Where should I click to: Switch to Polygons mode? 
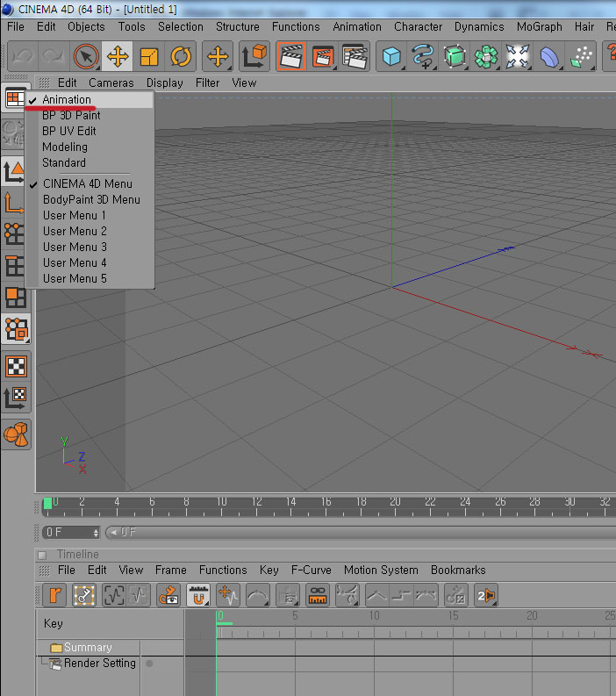click(x=15, y=298)
